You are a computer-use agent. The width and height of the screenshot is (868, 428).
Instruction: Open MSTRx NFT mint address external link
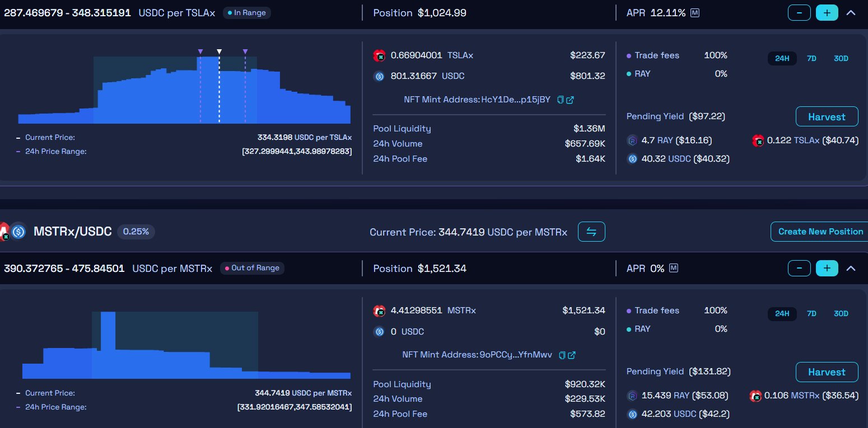[x=572, y=355]
